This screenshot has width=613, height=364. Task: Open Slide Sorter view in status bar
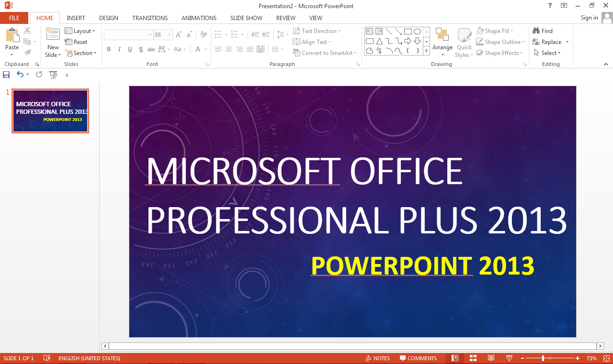click(473, 358)
